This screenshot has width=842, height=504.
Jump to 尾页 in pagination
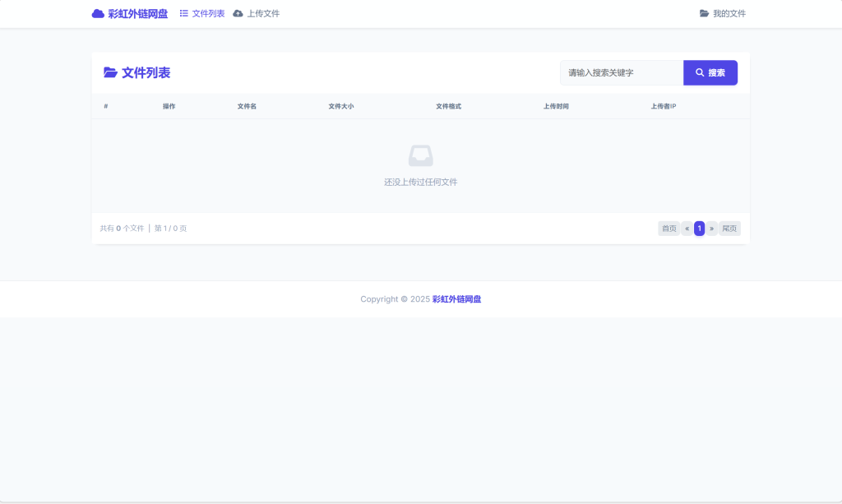tap(729, 229)
